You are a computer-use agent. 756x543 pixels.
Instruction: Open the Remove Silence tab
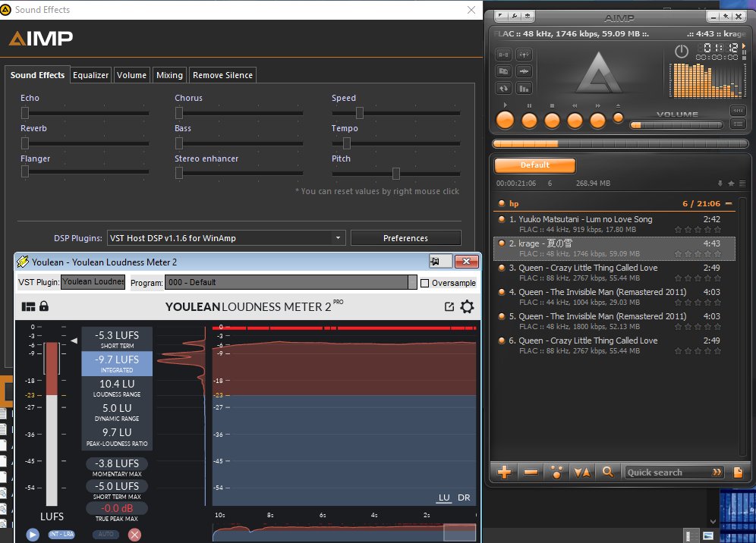[222, 75]
